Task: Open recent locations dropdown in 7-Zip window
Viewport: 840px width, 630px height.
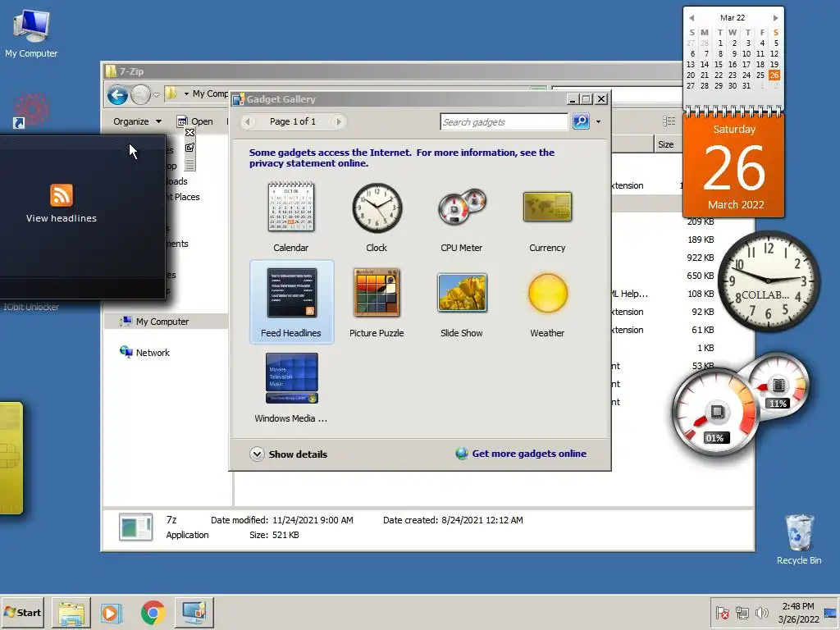Action: 156,95
